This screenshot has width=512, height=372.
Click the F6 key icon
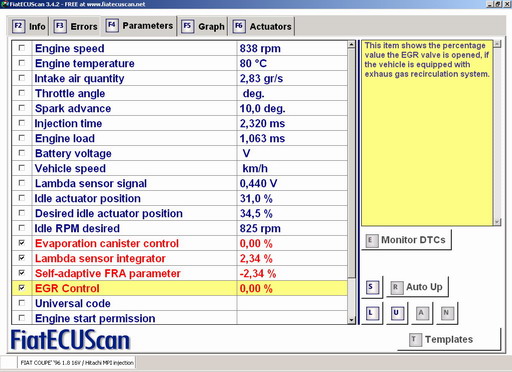[239, 26]
